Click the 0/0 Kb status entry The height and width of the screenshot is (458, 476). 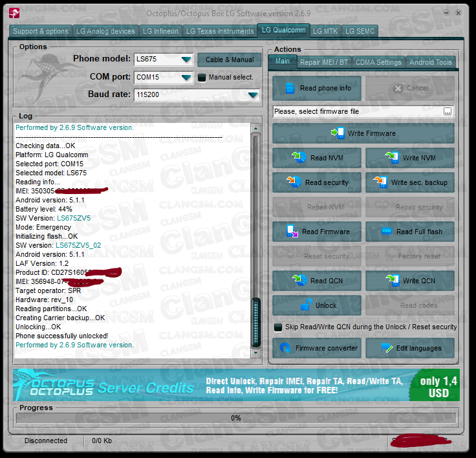[102, 441]
